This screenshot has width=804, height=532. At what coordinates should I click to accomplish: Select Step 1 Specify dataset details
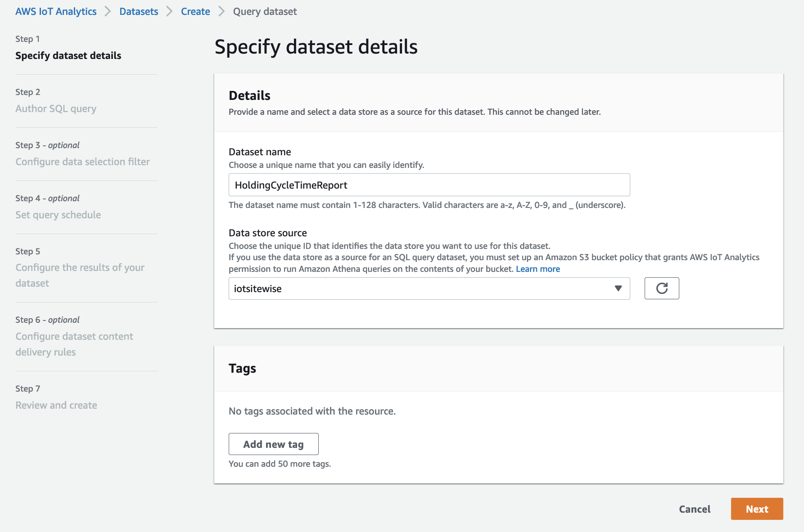(x=68, y=55)
